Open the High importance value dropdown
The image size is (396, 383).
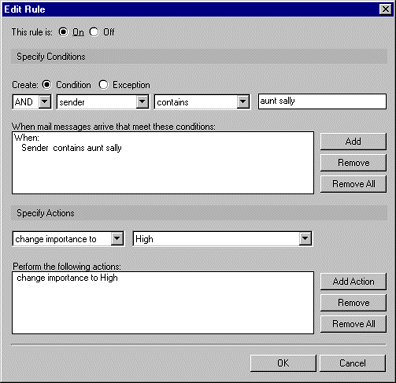(305, 239)
